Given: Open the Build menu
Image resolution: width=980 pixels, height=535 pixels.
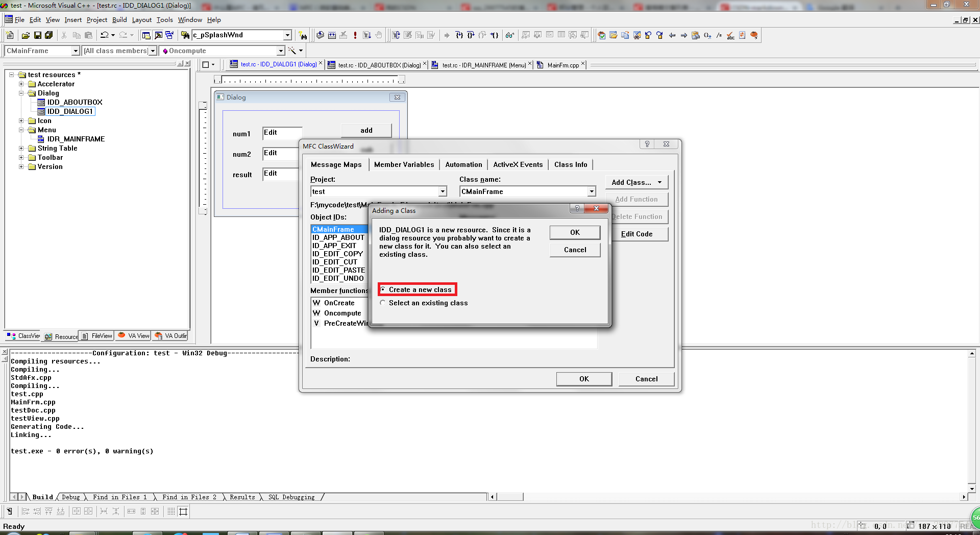Looking at the screenshot, I should [x=119, y=20].
